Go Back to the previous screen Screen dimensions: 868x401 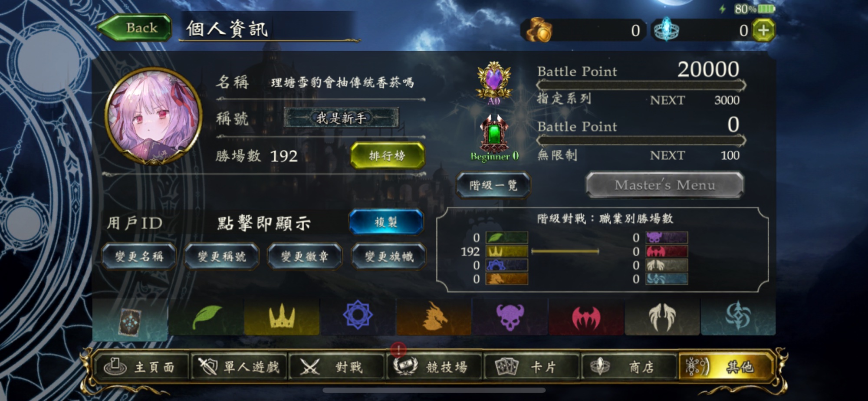click(135, 28)
